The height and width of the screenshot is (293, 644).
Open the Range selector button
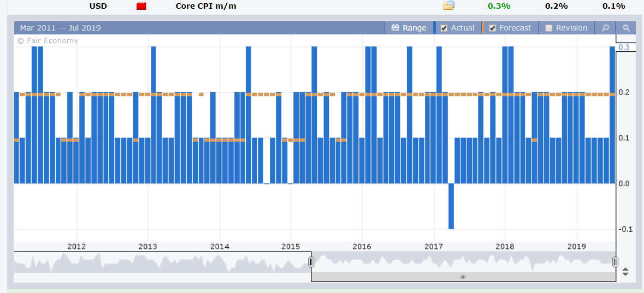click(409, 28)
